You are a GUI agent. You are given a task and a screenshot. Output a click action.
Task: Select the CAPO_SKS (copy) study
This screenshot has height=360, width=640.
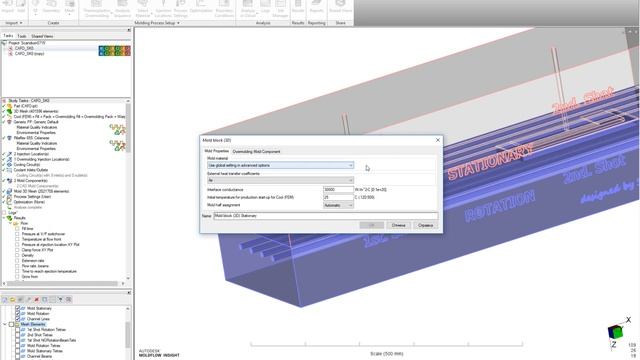coord(29,53)
